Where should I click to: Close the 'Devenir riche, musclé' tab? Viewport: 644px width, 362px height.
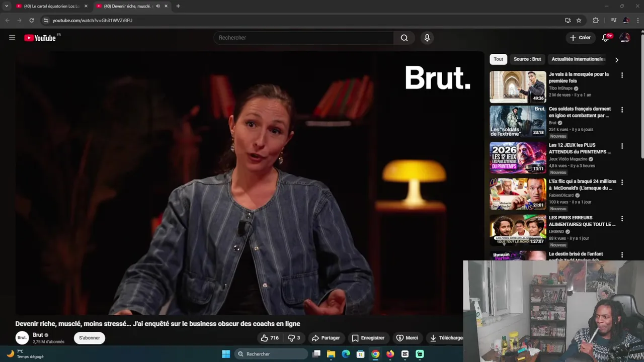[x=166, y=6]
